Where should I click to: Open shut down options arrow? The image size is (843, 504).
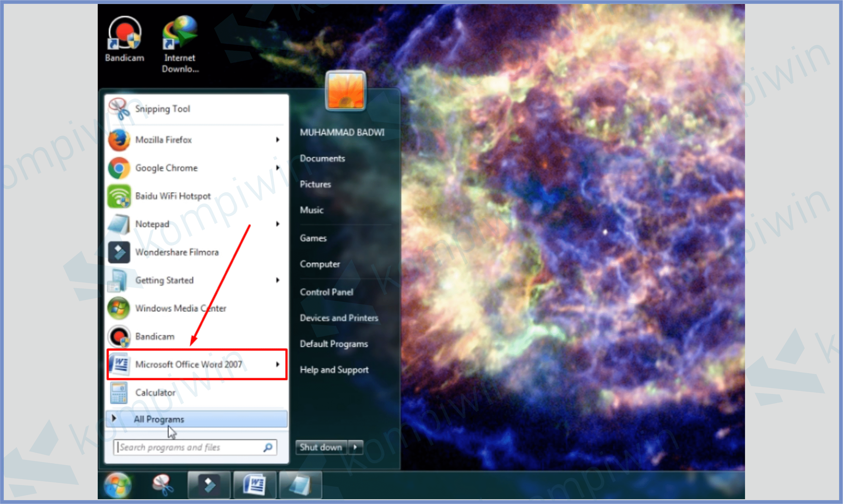point(356,447)
